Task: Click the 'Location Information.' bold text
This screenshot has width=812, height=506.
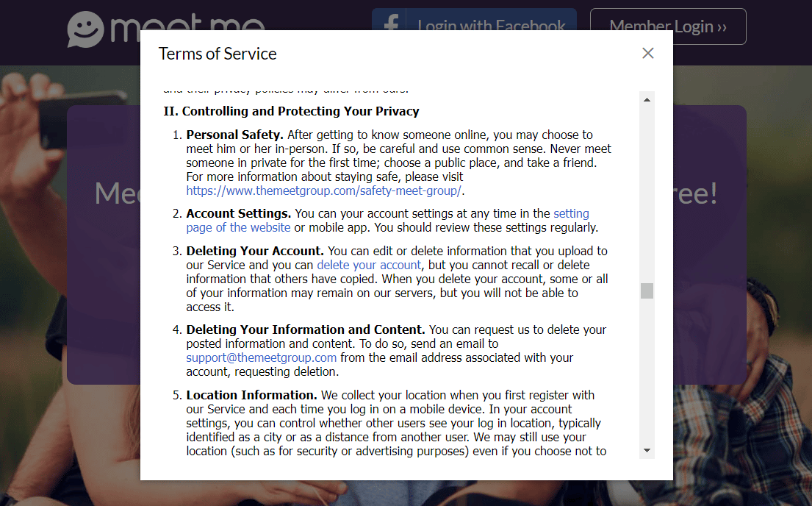Action: click(251, 395)
